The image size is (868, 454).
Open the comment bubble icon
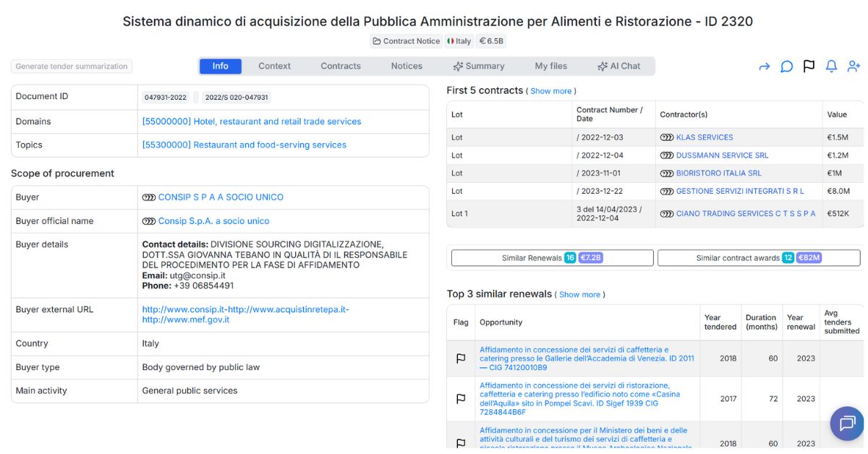pos(787,67)
